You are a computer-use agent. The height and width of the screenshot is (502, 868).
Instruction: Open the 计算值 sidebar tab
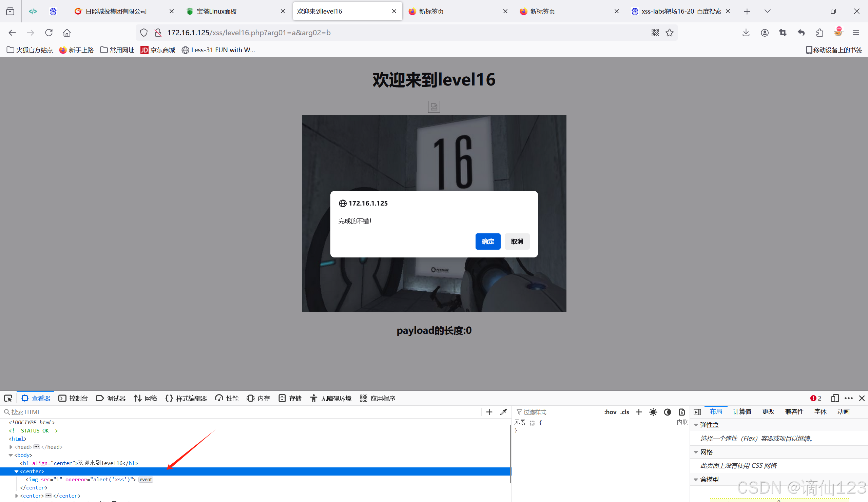point(741,411)
